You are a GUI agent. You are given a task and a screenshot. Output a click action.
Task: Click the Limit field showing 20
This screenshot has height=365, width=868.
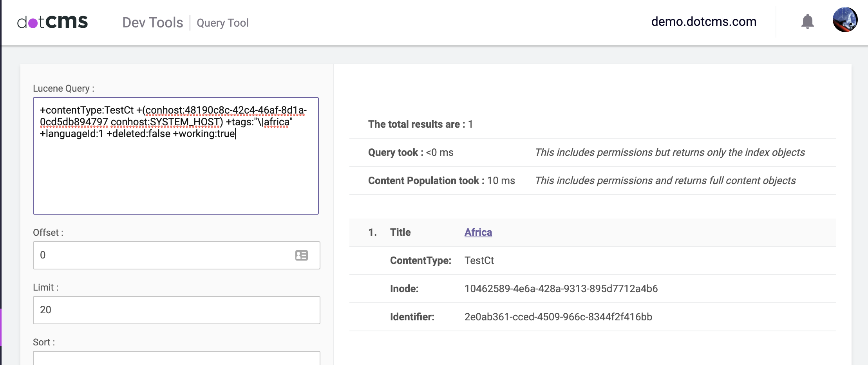point(176,310)
